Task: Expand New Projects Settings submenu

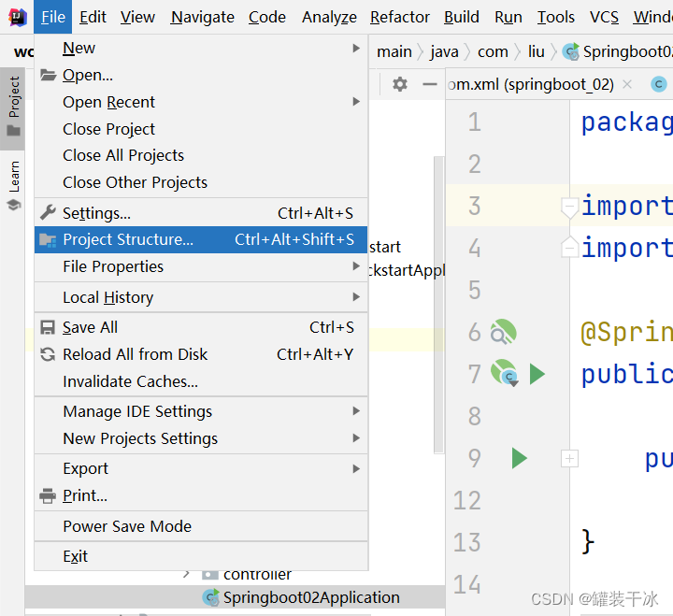Action: coord(201,438)
